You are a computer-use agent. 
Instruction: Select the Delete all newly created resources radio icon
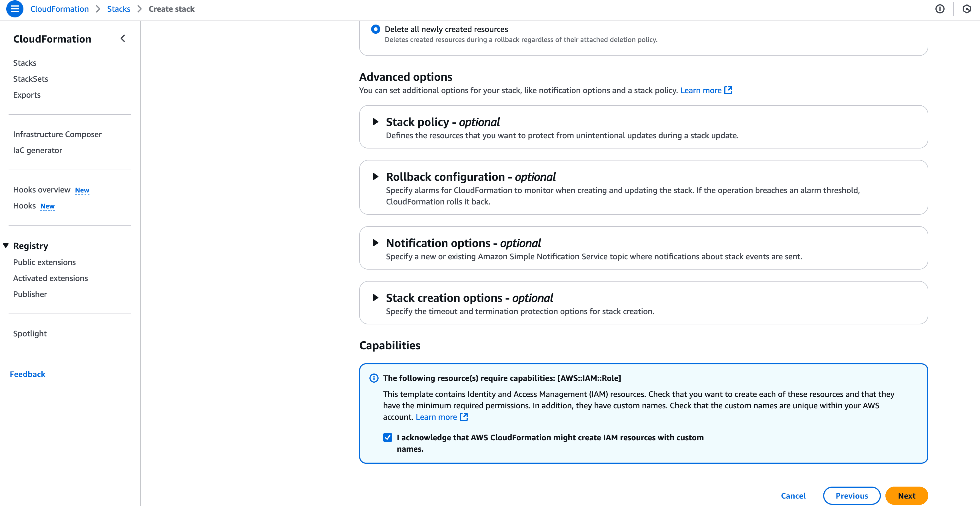click(375, 29)
